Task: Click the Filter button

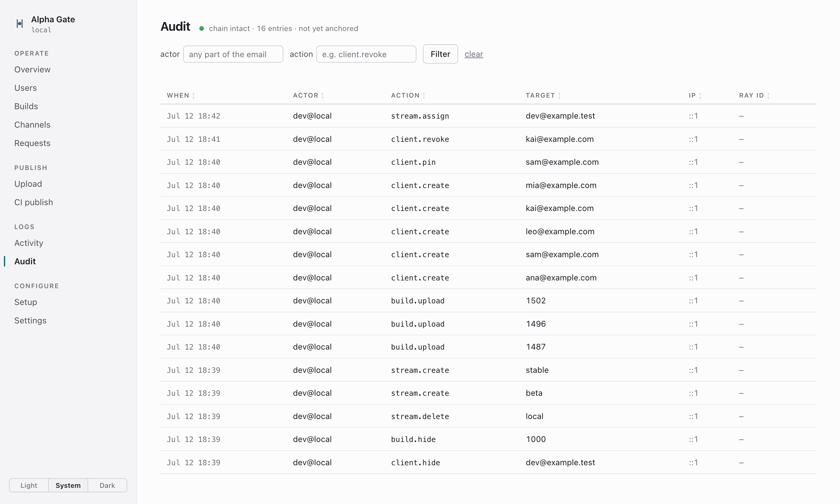Action: pos(440,54)
